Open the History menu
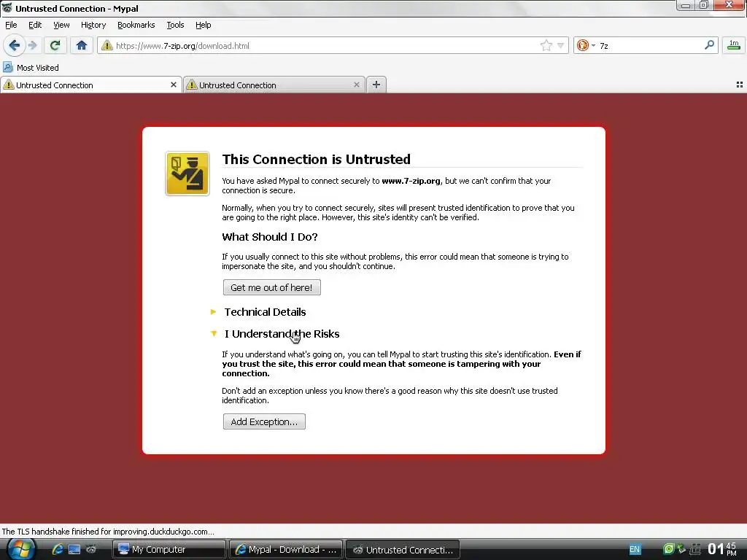 pos(93,26)
